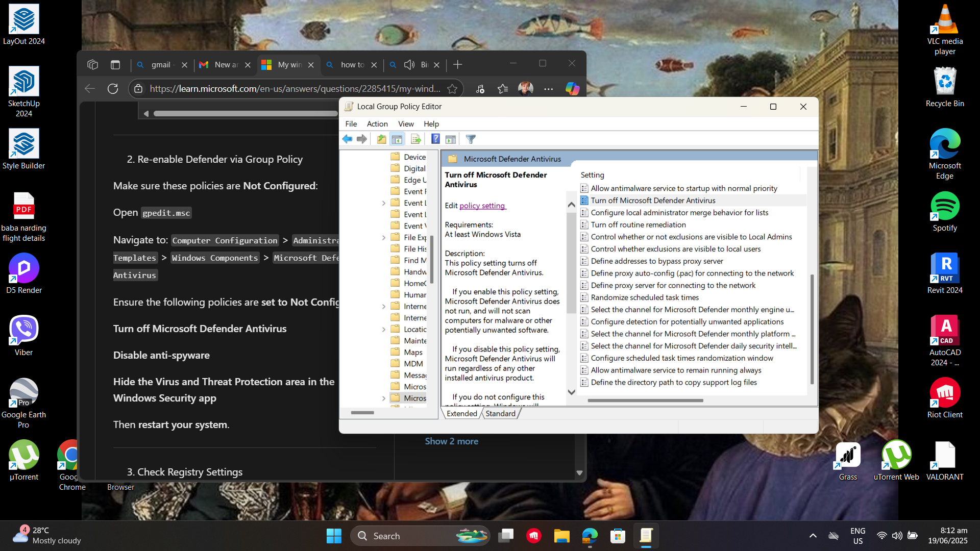Click the Filter funnel icon

click(471, 139)
